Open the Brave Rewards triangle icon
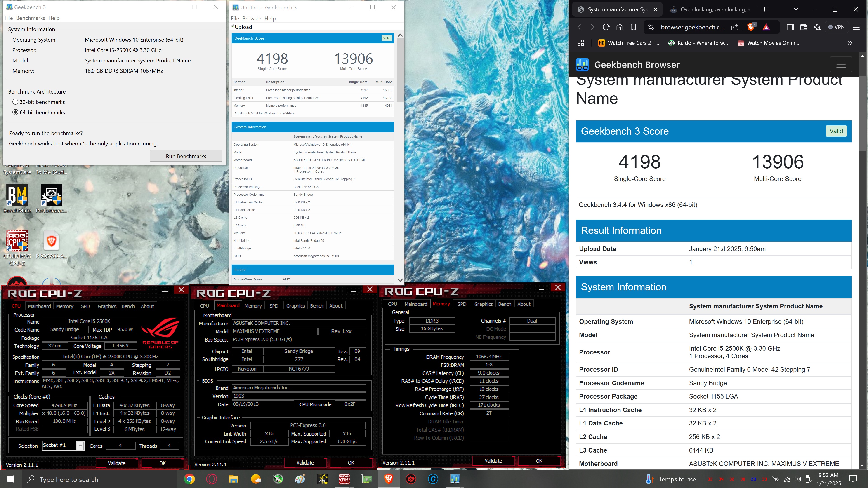Viewport: 868px width, 488px height. coord(766,27)
